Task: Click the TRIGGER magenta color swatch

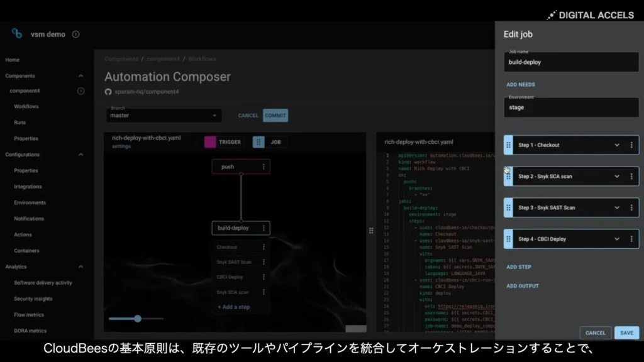Action: 210,142
